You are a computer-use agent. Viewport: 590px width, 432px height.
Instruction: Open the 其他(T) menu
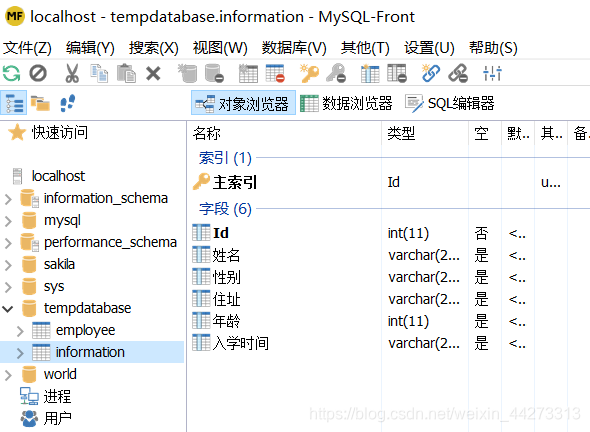[x=365, y=48]
